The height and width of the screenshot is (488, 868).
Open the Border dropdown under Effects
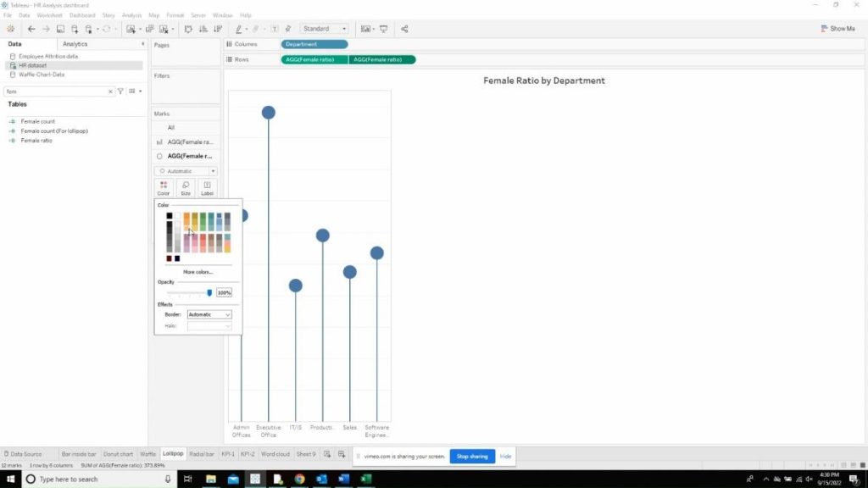point(209,314)
